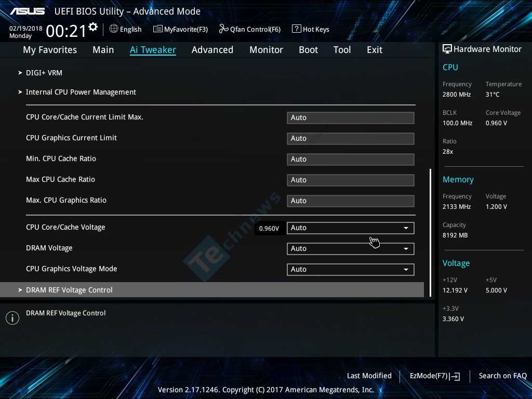The width and height of the screenshot is (532, 399).
Task: Click the +3.3V reading 3.360 V
Action: tap(453, 319)
